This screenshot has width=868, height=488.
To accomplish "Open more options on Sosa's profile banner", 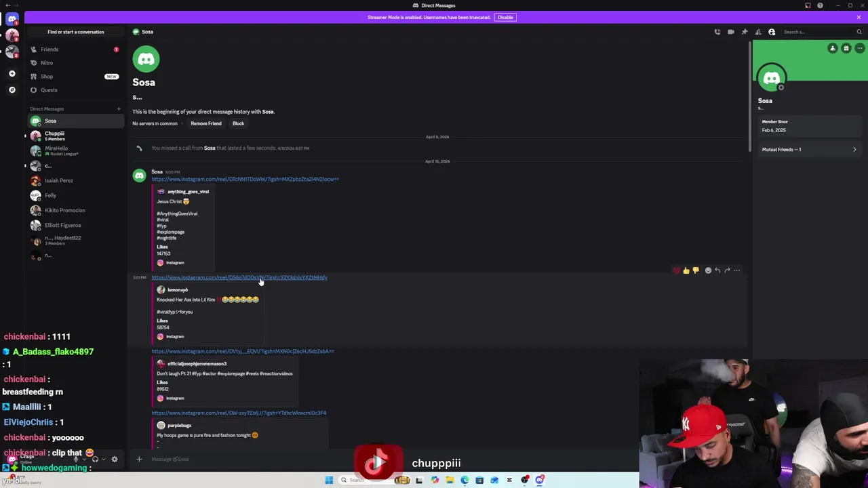I will click(x=859, y=48).
